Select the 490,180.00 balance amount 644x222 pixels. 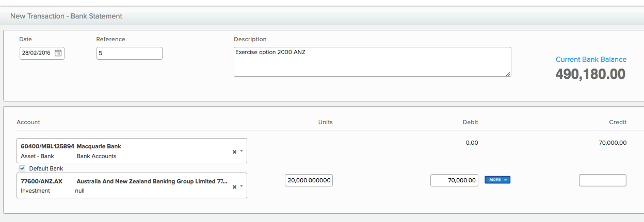tap(590, 74)
